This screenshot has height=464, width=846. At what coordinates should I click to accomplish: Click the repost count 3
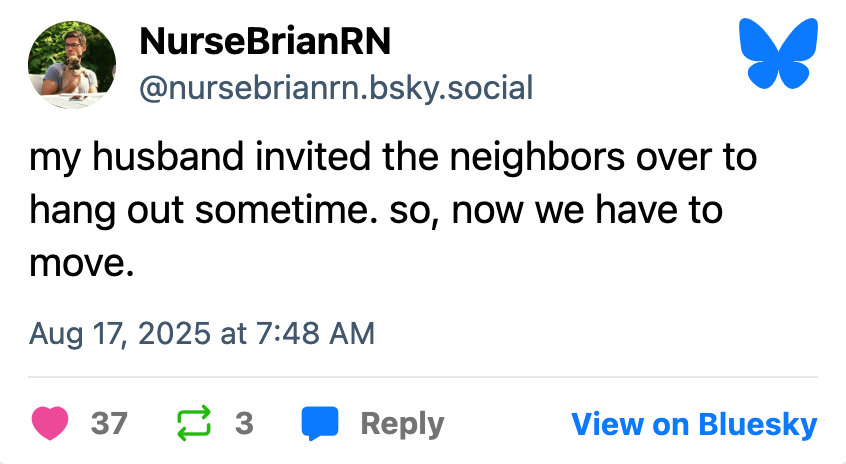(x=244, y=424)
